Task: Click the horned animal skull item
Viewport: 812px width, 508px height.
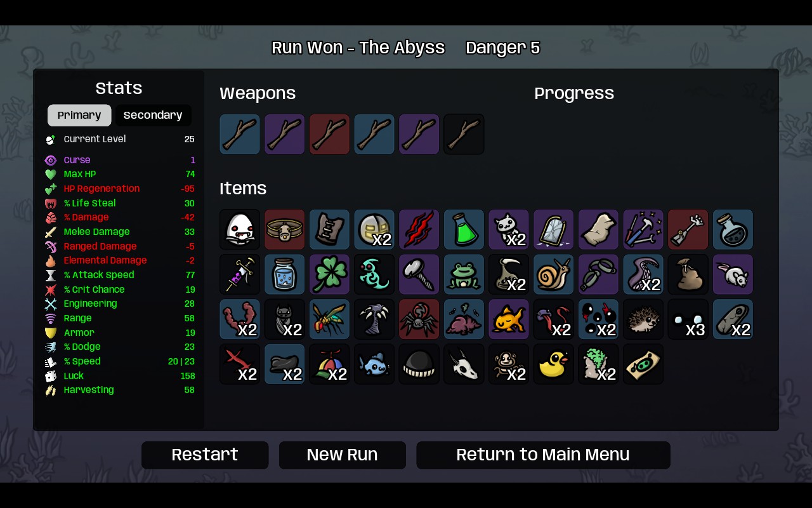Action: pyautogui.click(x=464, y=364)
